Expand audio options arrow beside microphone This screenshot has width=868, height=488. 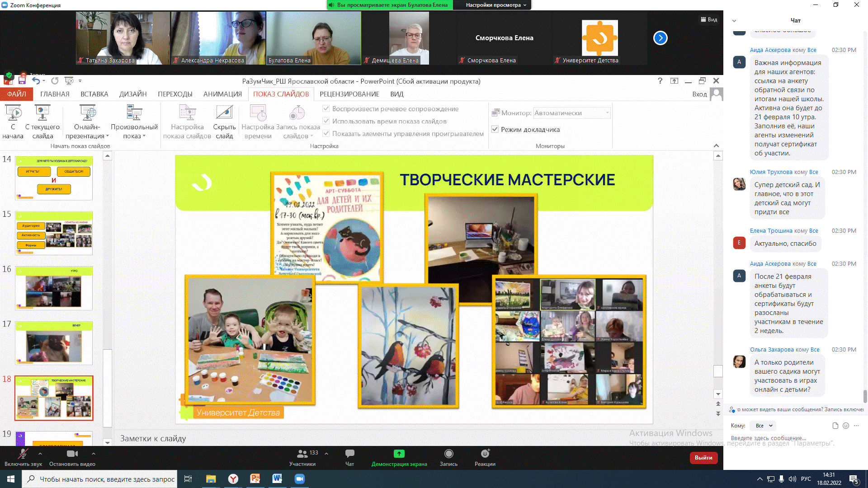[x=40, y=453]
